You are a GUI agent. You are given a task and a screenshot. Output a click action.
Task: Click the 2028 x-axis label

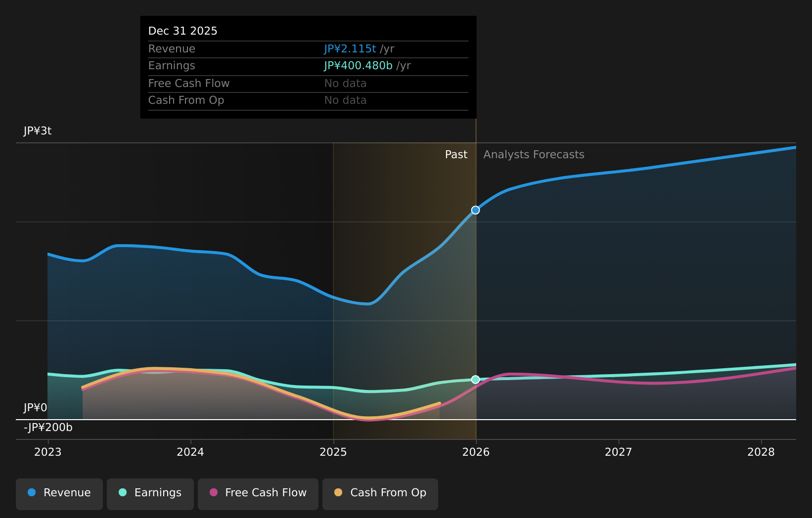coord(761,452)
